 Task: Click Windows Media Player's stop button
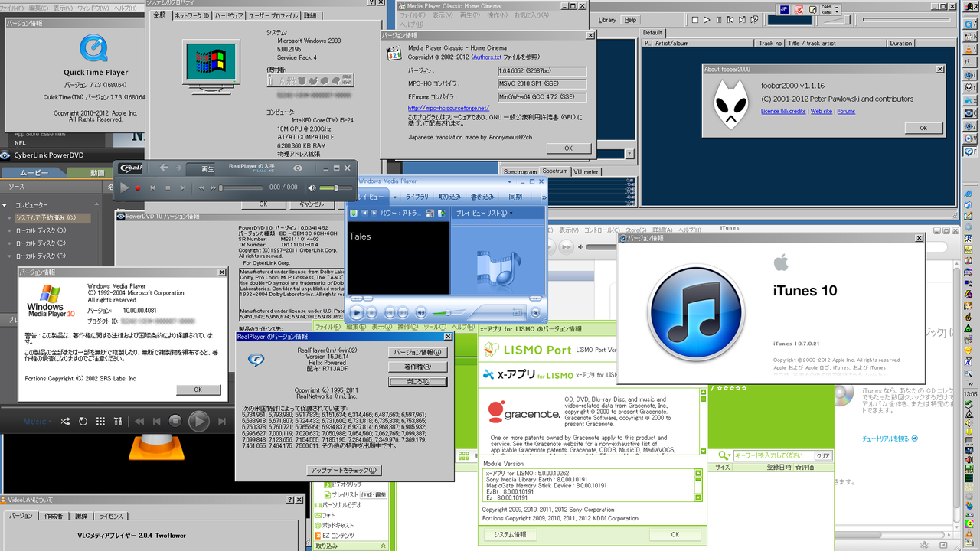pos(371,312)
